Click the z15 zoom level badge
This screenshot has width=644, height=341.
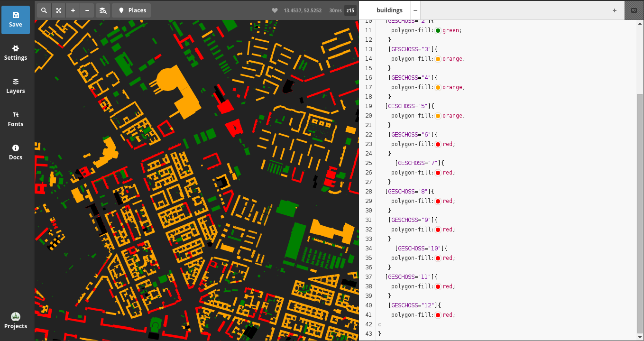(350, 10)
